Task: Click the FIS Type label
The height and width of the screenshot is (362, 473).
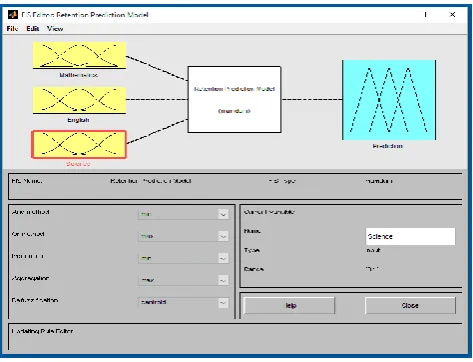Action: point(282,181)
